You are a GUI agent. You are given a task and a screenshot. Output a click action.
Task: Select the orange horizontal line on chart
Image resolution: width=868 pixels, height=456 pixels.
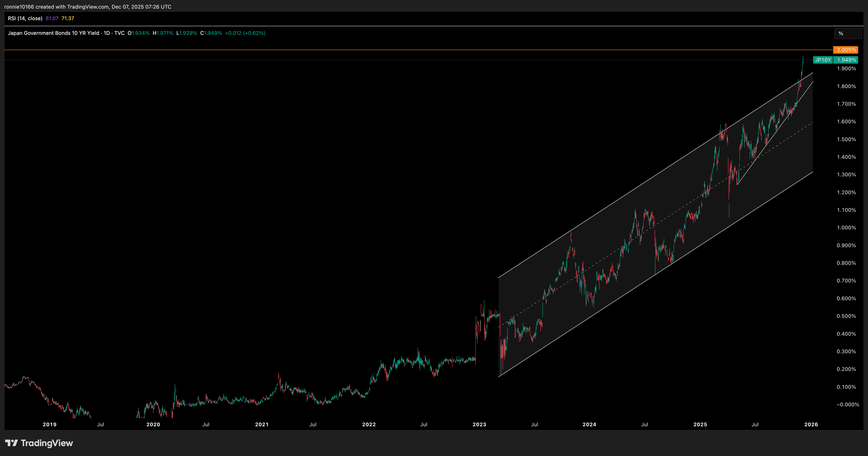click(x=404, y=50)
